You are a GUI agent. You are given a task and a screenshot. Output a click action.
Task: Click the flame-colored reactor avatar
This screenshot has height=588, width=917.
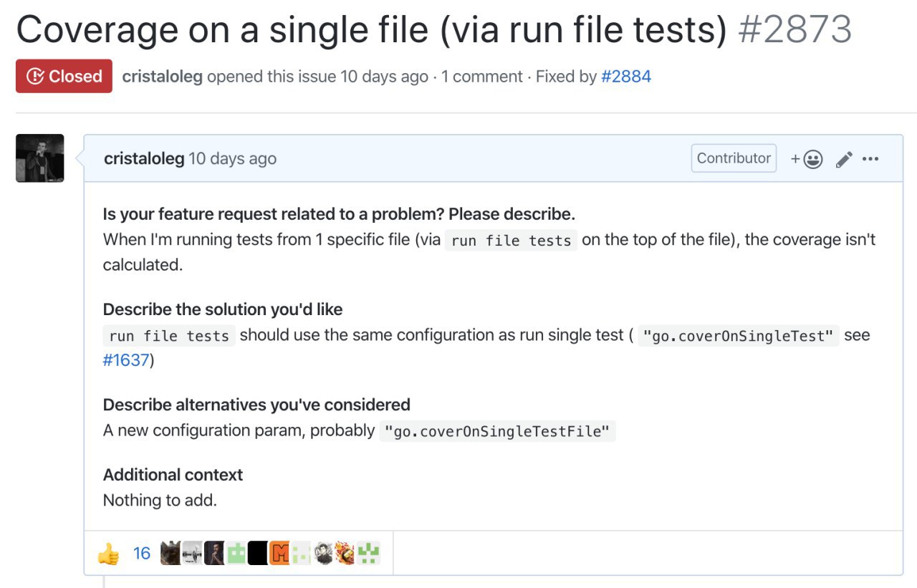(345, 553)
